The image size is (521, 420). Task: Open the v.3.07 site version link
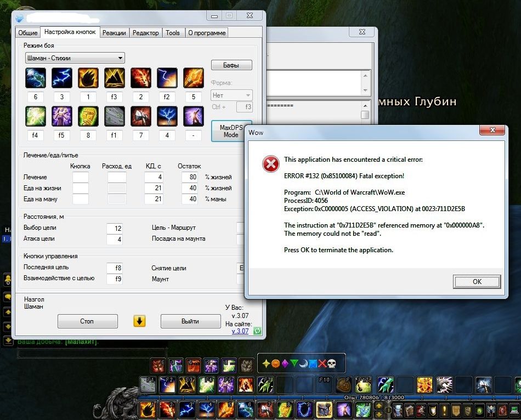240,331
